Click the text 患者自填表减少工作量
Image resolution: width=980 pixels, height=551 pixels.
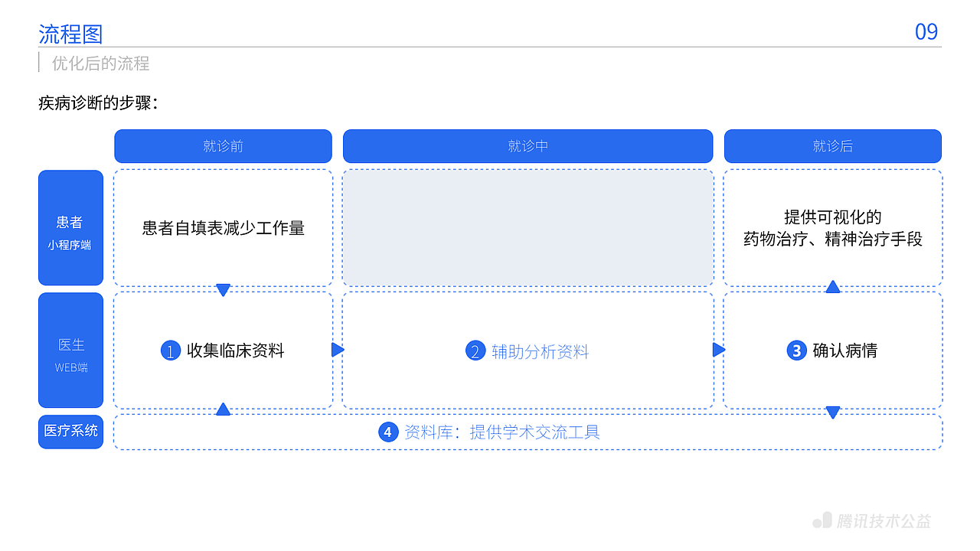pyautogui.click(x=224, y=228)
